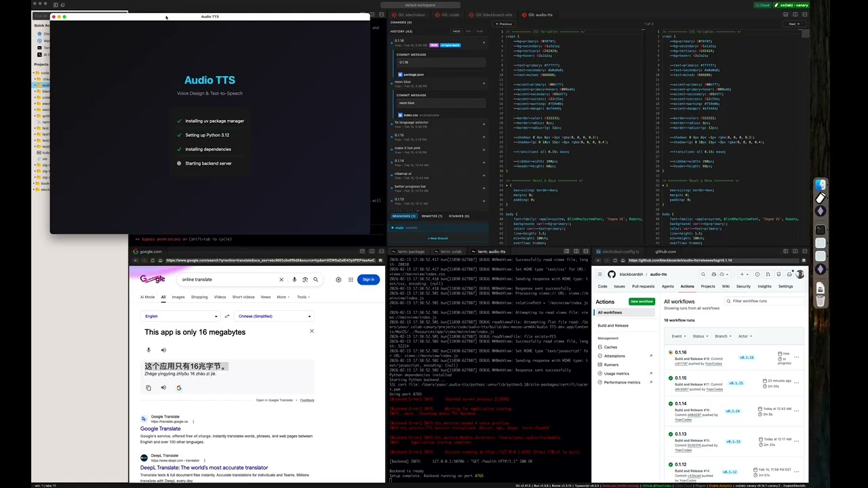This screenshot has width=868, height=488.
Task: Clear the Google search box with the X icon
Action: 281,279
